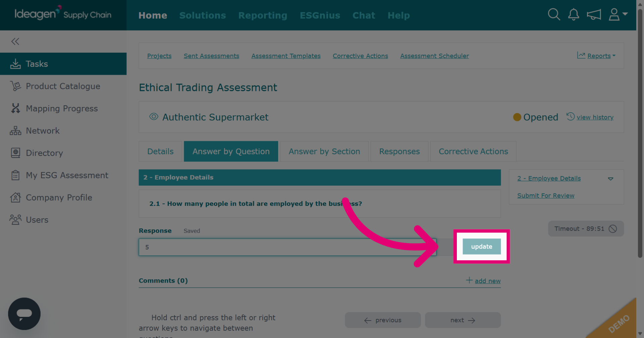Open Home menu
Viewport: 644px width, 338px height.
click(153, 15)
